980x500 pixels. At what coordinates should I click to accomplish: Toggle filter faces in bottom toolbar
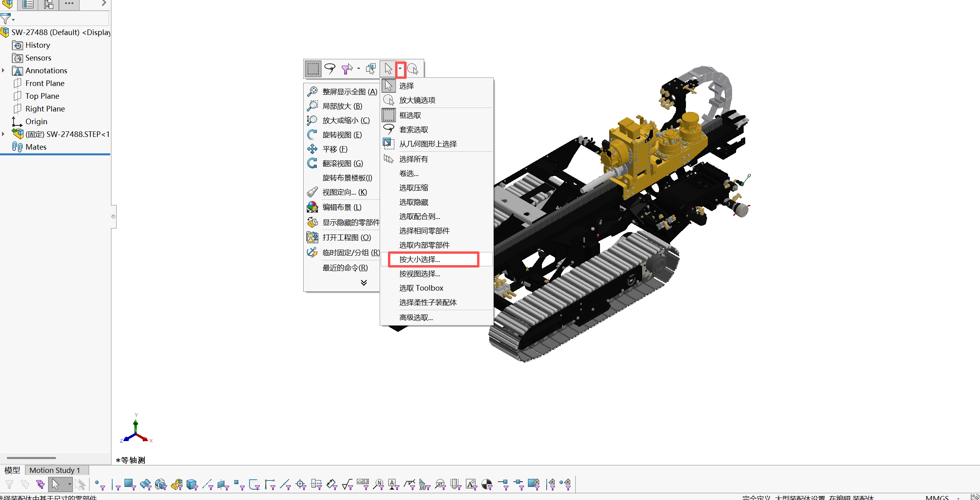[x=130, y=484]
